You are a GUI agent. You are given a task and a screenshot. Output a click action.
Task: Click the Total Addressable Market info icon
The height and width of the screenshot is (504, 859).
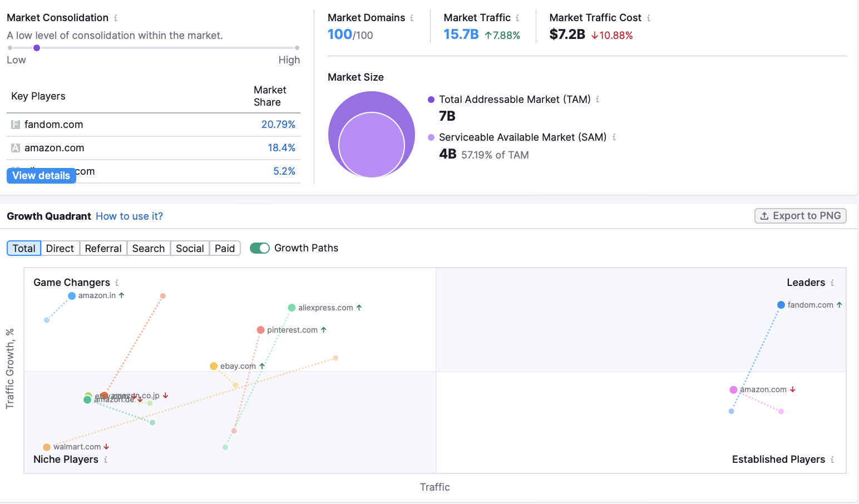pos(598,100)
